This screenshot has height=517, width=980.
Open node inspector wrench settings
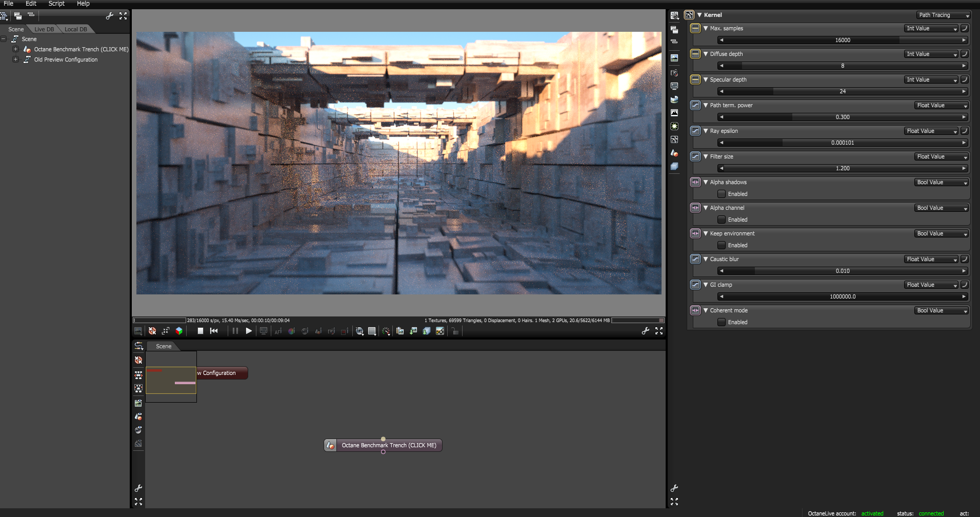pos(674,488)
